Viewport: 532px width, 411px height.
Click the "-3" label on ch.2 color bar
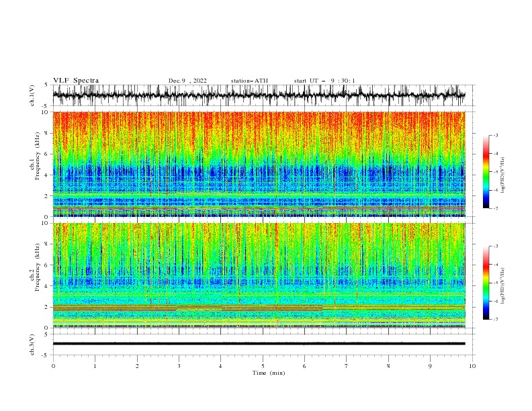tap(496, 246)
